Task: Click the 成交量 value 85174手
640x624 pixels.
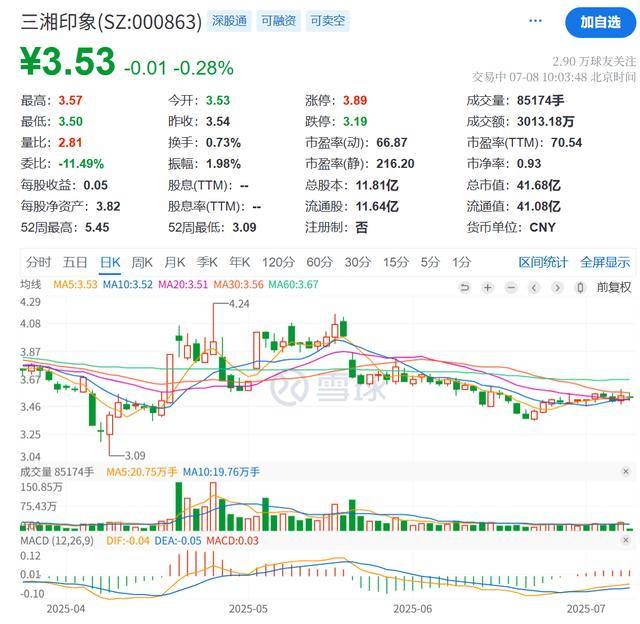Action: tap(540, 100)
